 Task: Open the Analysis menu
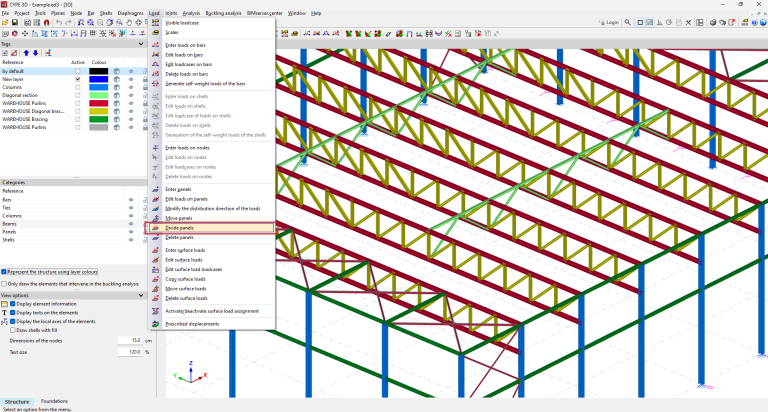191,14
